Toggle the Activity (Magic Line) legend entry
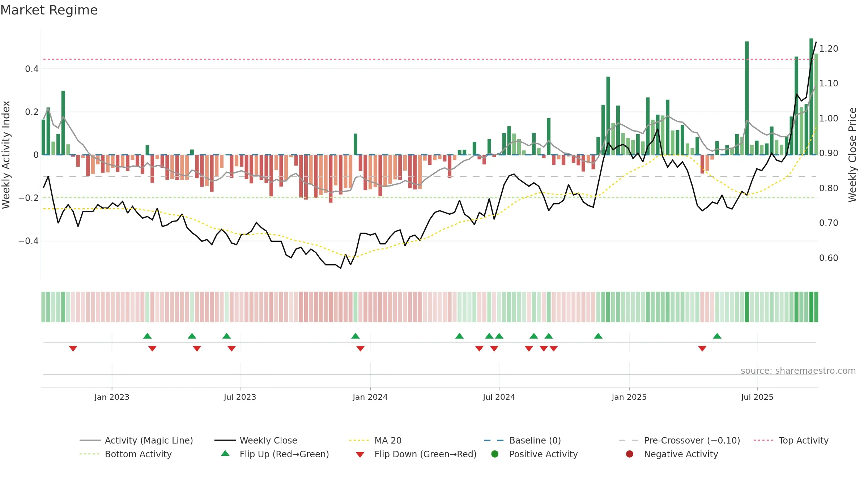This screenshot has height=488, width=868. [136, 440]
